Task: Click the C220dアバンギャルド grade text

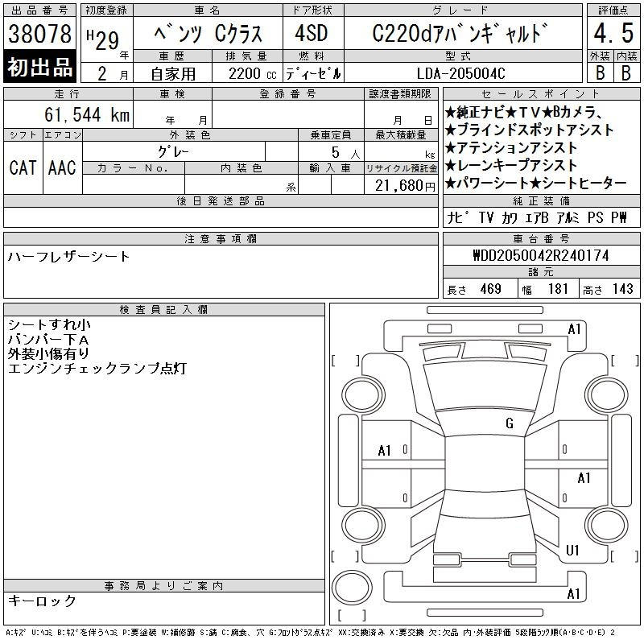Action: click(x=463, y=34)
